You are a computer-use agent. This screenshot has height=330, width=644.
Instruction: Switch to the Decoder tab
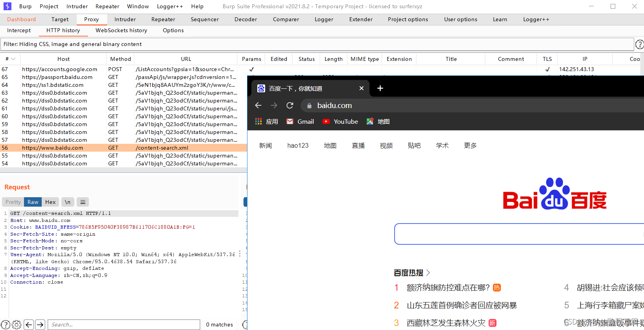click(245, 19)
